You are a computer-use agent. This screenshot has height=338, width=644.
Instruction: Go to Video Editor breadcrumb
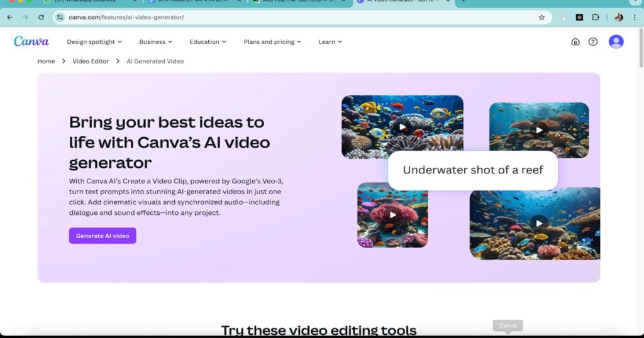91,61
